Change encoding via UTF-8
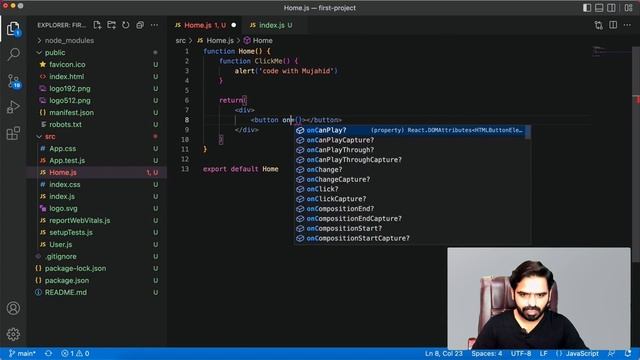The height and width of the screenshot is (360, 640). click(x=521, y=353)
